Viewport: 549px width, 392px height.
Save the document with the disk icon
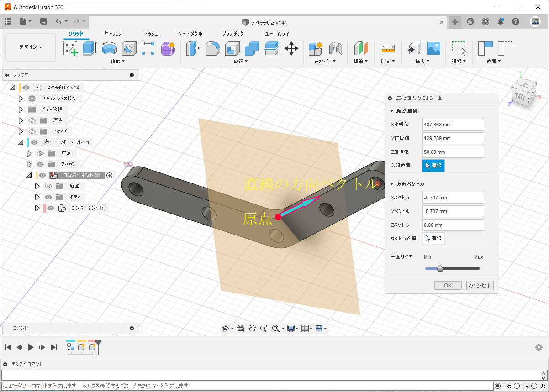[43, 21]
